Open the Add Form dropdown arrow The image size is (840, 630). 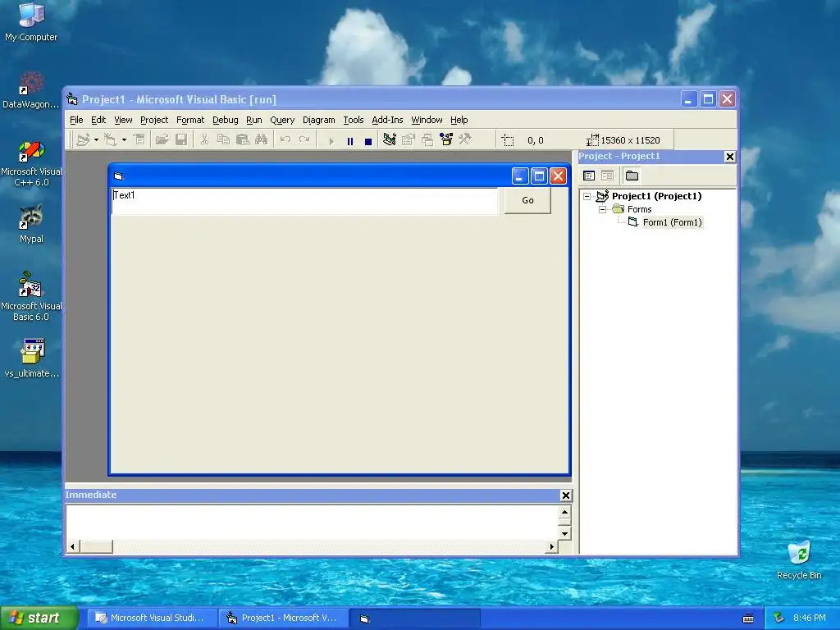[125, 140]
